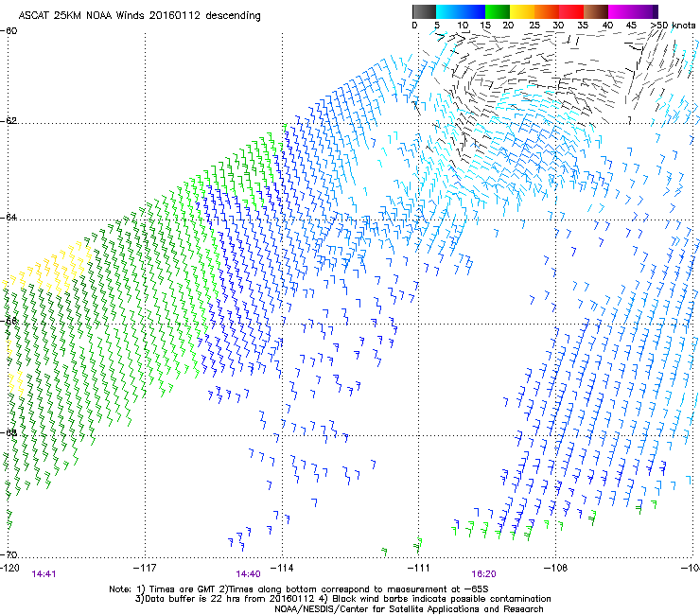The width and height of the screenshot is (700, 615).
Task: Click the purple '16:20' time stamp
Action: (484, 574)
